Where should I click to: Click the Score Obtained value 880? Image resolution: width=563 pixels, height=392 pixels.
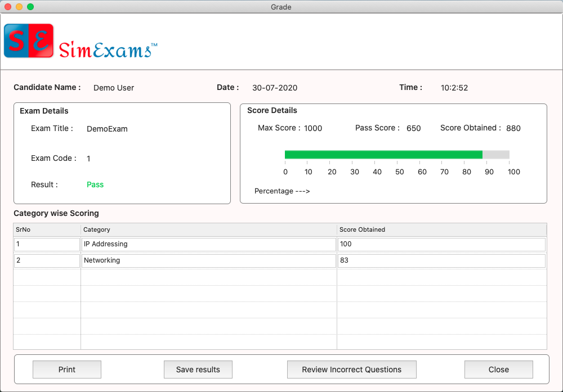coord(513,128)
